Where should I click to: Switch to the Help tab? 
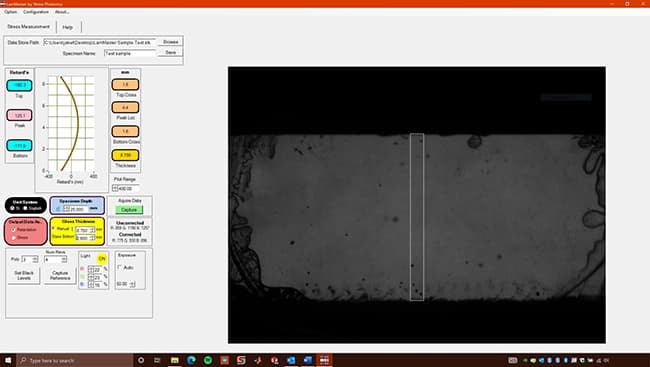pos(68,27)
